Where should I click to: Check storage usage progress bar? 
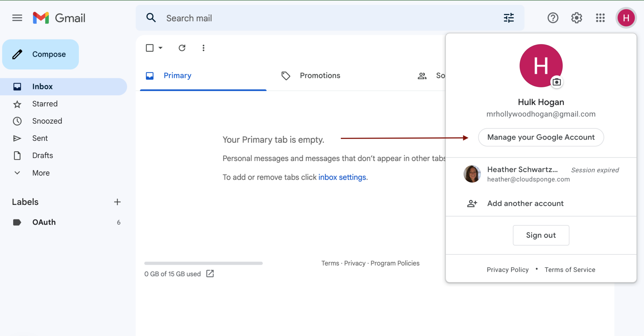pos(203,263)
